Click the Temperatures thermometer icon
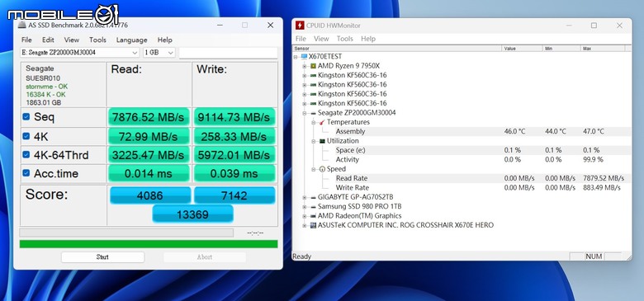The height and width of the screenshot is (301, 644). [x=322, y=122]
